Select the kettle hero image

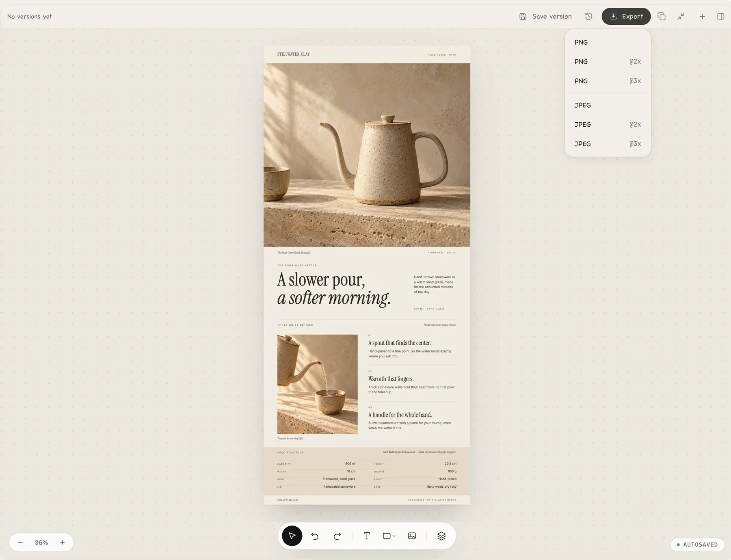tap(367, 155)
